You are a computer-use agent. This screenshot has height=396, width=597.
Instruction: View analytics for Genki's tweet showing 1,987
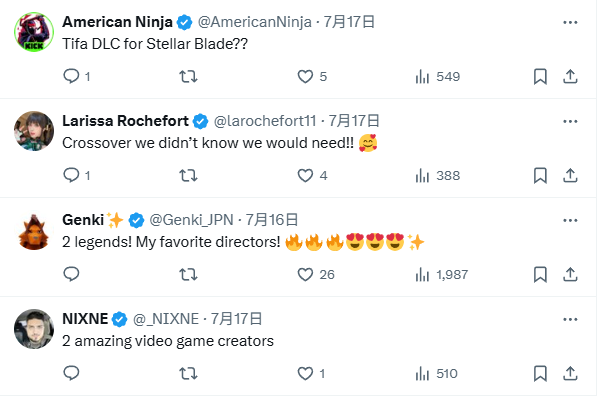[x=442, y=275]
